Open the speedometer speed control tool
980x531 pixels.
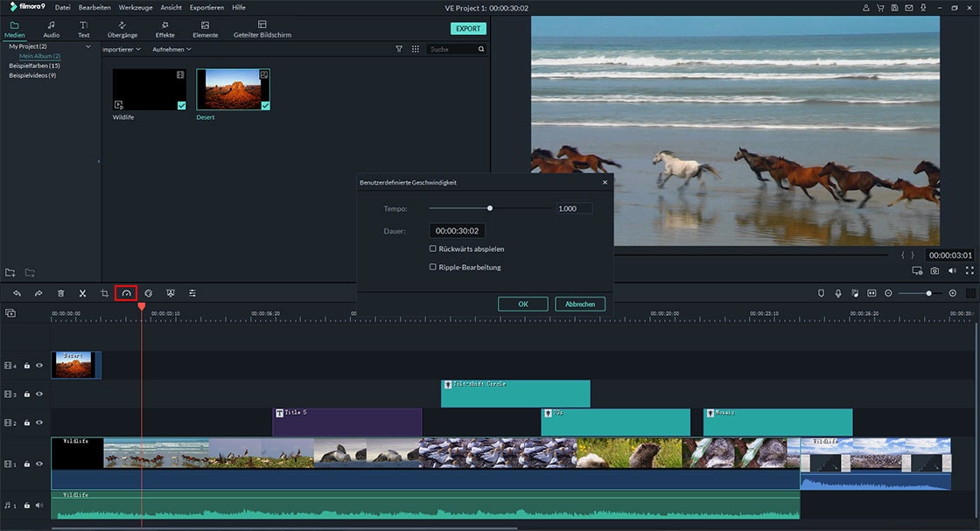tap(126, 293)
